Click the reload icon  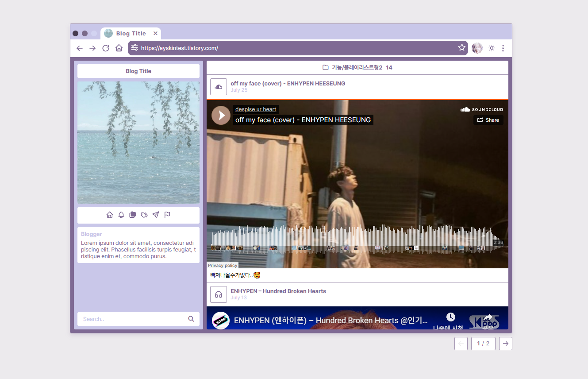(x=106, y=48)
